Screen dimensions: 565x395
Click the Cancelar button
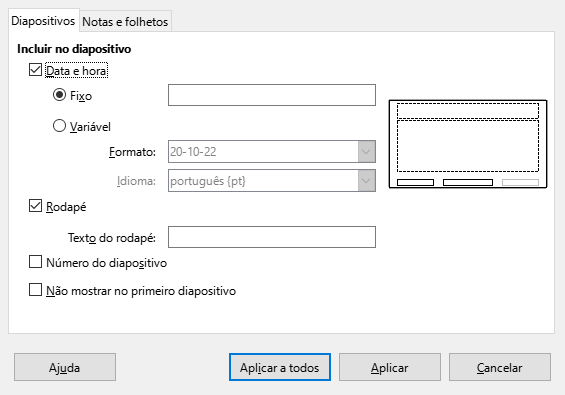pyautogui.click(x=499, y=367)
